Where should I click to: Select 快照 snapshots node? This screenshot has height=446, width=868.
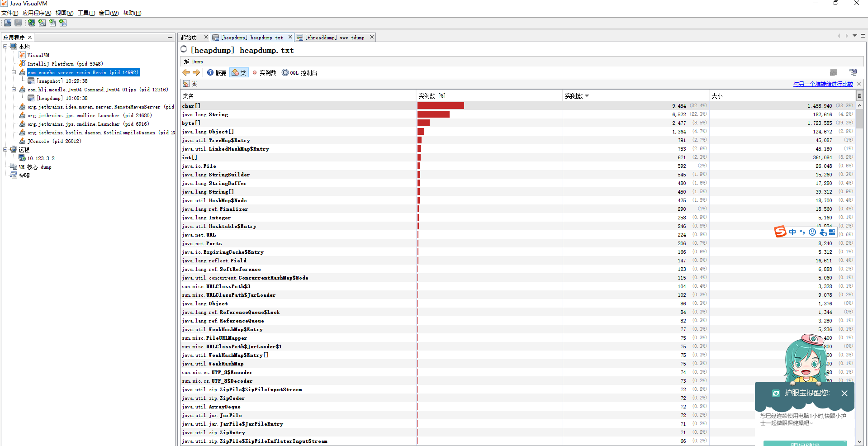point(24,176)
